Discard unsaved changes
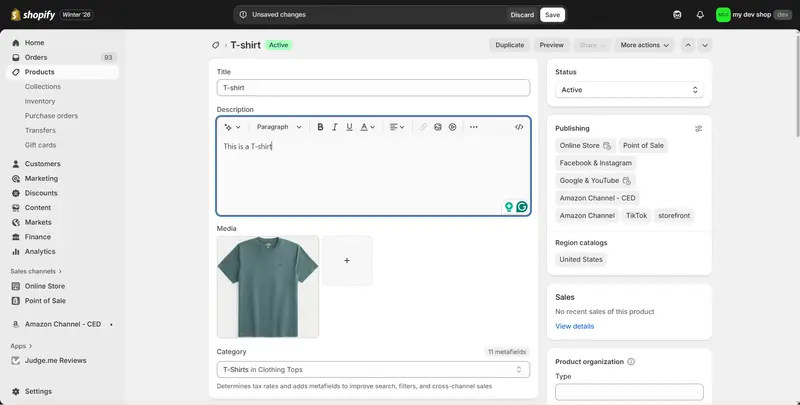 522,15
